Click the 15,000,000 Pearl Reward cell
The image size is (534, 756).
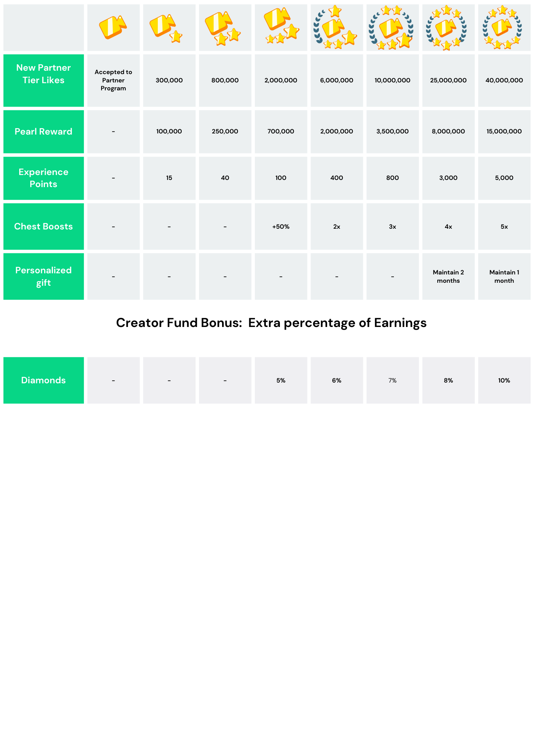tap(504, 132)
